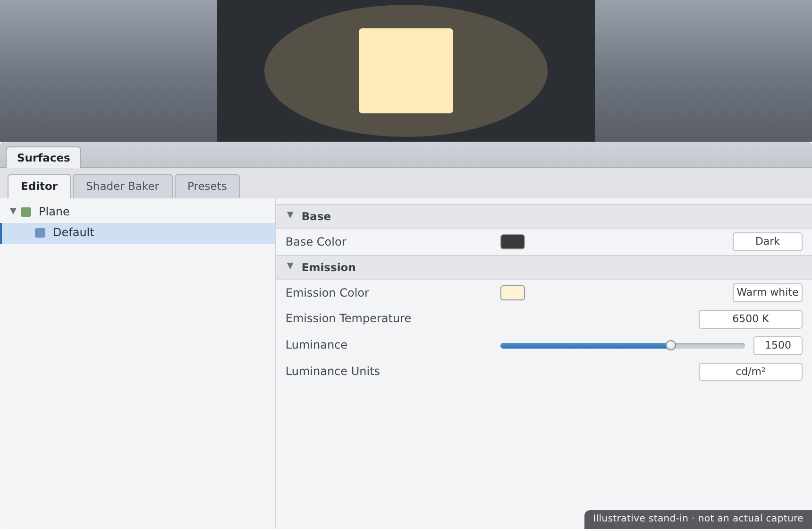The height and width of the screenshot is (529, 812).
Task: Open the Emission Color swatch picker
Action: (x=513, y=293)
